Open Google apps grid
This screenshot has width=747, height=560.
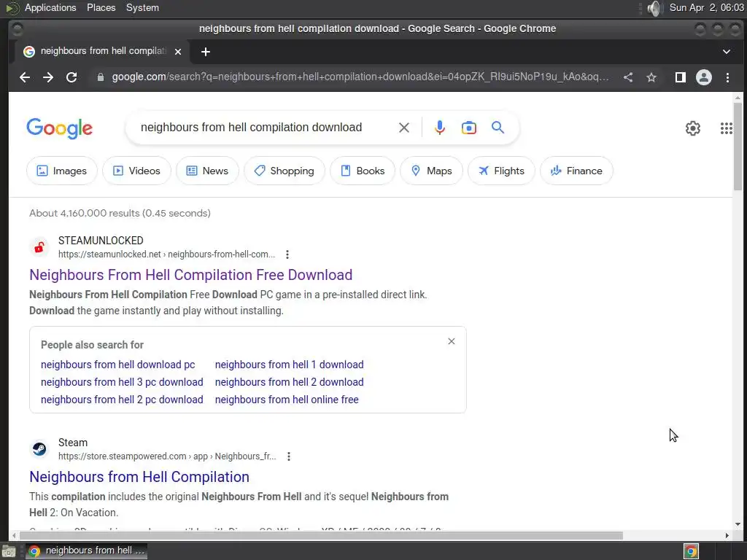point(726,128)
